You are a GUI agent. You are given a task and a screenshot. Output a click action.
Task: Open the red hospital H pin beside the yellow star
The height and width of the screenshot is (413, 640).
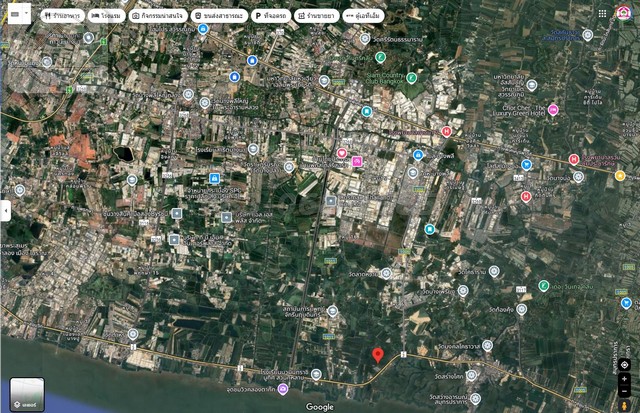click(x=574, y=159)
